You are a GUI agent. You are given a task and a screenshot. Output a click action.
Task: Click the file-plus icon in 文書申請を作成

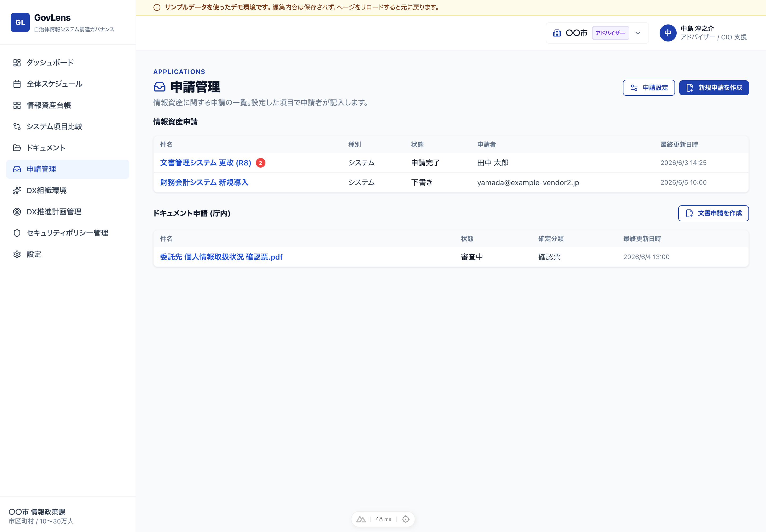pyautogui.click(x=689, y=213)
